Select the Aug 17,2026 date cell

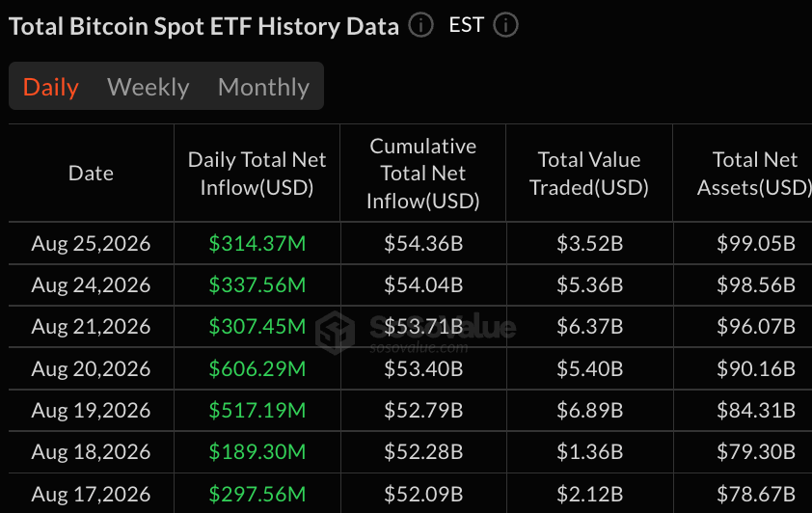click(92, 494)
